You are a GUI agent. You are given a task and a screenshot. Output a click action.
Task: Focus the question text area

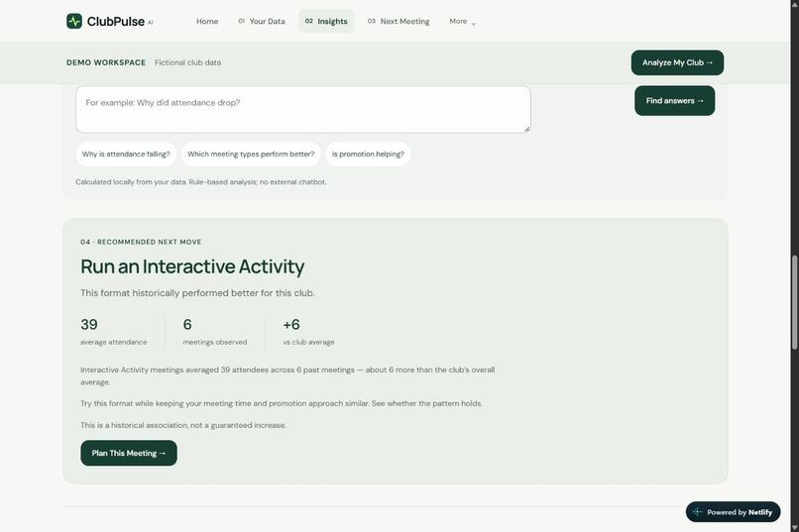click(303, 109)
